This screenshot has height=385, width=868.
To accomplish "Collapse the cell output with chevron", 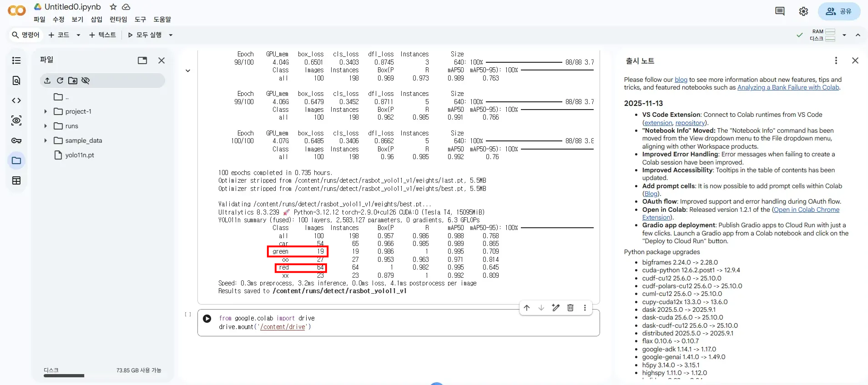I will pyautogui.click(x=188, y=71).
